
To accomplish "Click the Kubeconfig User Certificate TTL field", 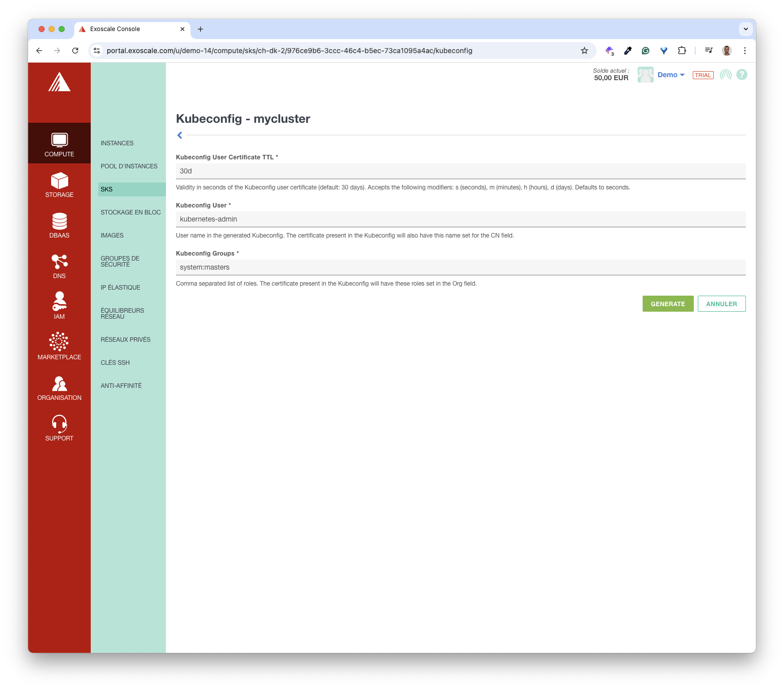I will (460, 171).
